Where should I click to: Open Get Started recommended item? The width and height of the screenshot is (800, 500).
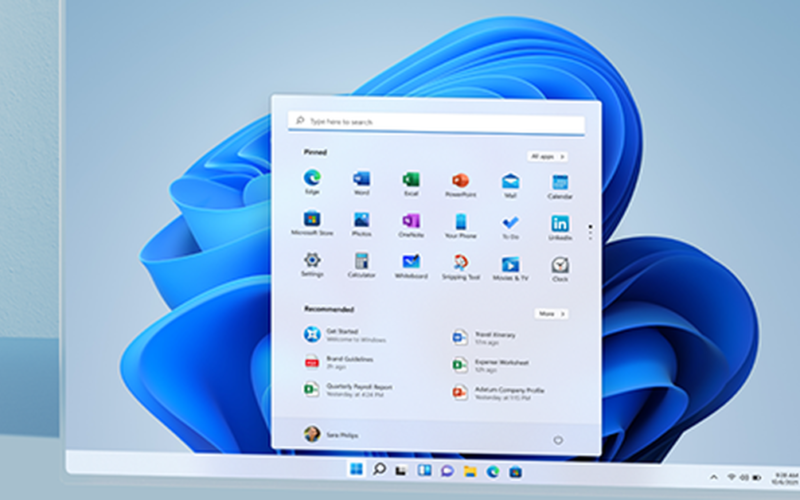coord(345,335)
